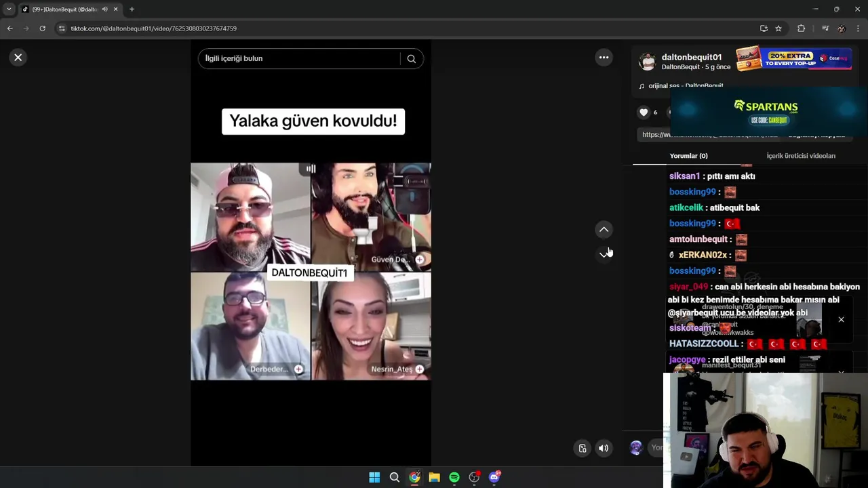Screen dimensions: 868x488
Task: Open the browser extensions puzzle icon
Action: click(x=802, y=28)
